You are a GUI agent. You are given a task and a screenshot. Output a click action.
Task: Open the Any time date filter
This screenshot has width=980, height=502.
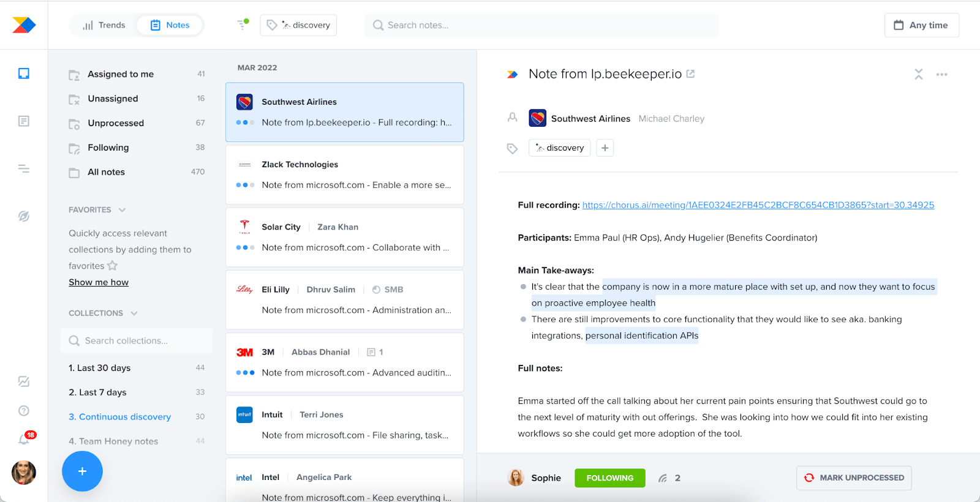pos(922,25)
